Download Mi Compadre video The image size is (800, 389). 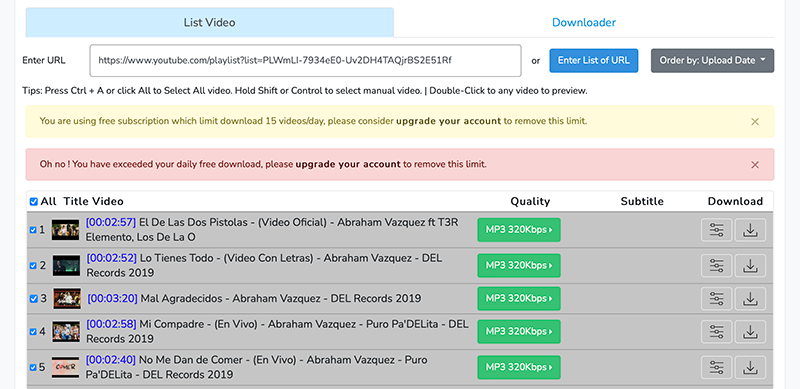[750, 332]
